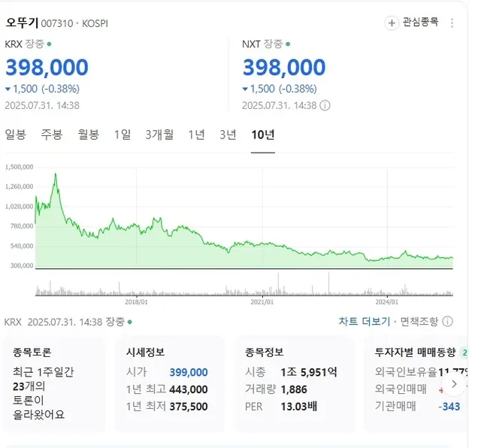
Task: Click the info icon next to 면책조항
Action: pyautogui.click(x=448, y=322)
